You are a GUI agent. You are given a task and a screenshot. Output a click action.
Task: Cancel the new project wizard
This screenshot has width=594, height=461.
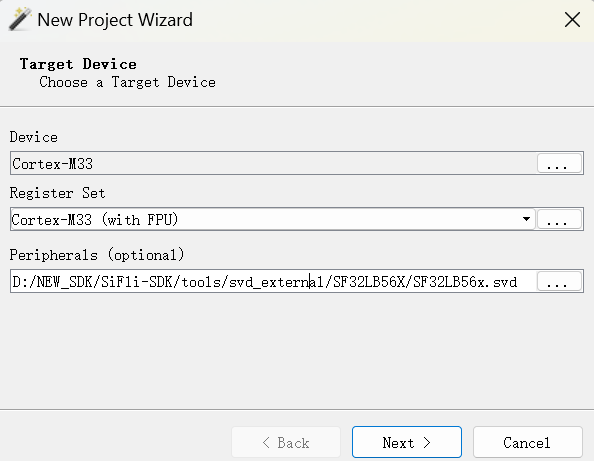(527, 442)
